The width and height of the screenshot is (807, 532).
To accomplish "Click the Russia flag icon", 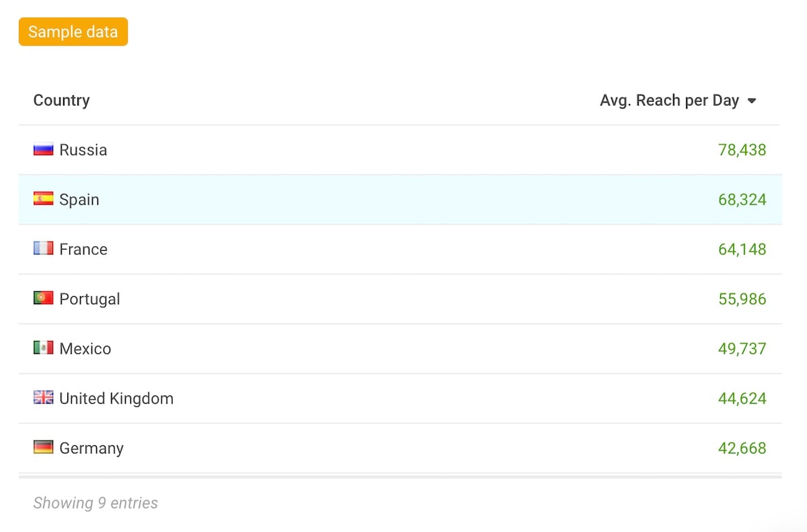I will tap(43, 150).
